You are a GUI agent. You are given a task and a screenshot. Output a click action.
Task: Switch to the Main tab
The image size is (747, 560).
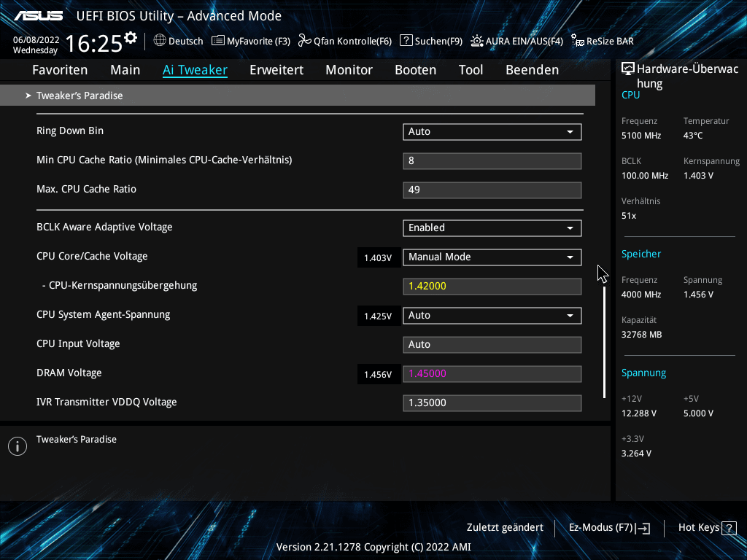click(x=125, y=70)
